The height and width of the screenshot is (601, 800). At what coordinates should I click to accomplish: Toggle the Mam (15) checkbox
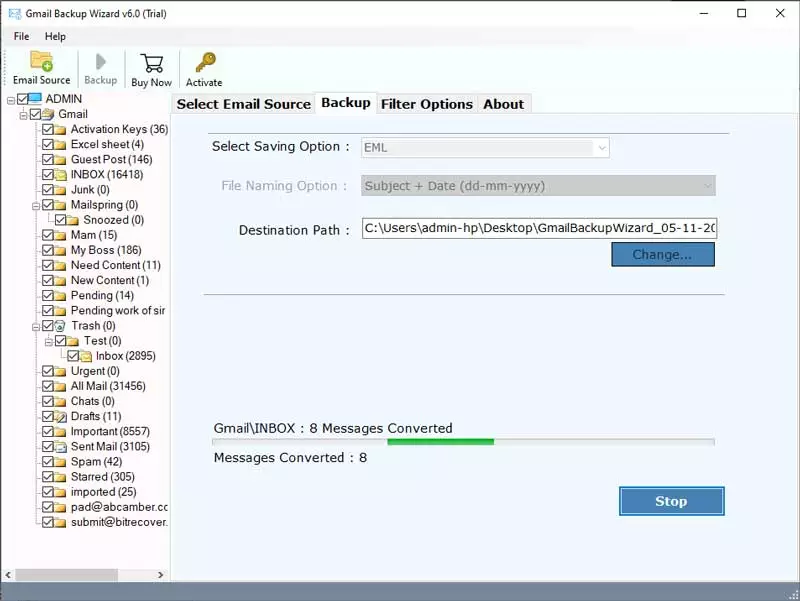point(47,235)
